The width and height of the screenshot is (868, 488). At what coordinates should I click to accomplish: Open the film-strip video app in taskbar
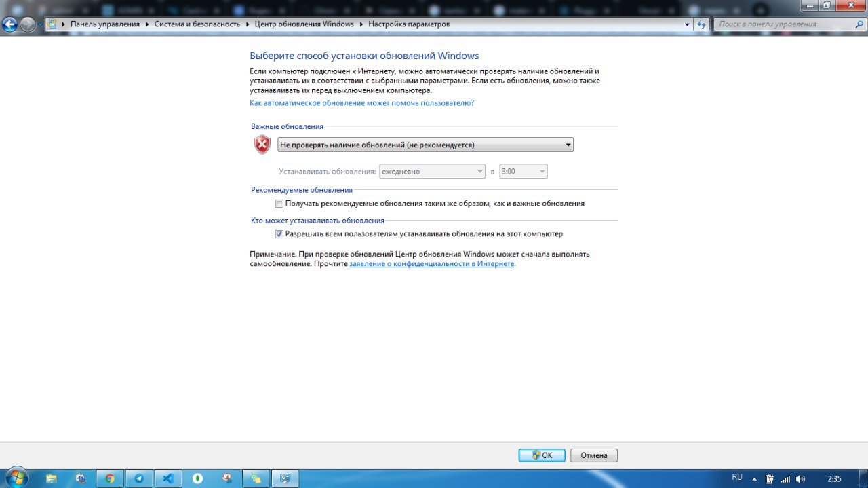click(81, 478)
